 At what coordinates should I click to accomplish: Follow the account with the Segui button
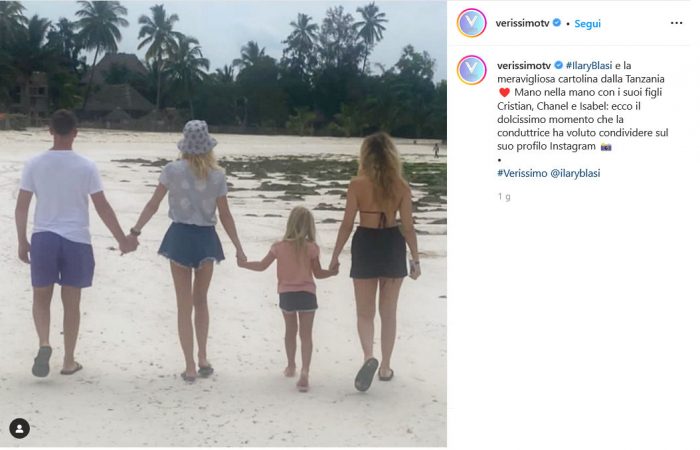pos(587,24)
